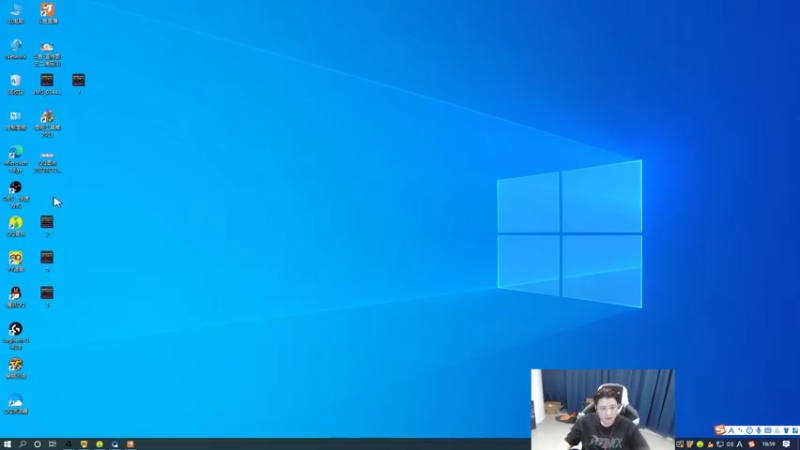Viewport: 800px width, 450px height.
Task: Select the image file named 5
Action: coord(47,262)
